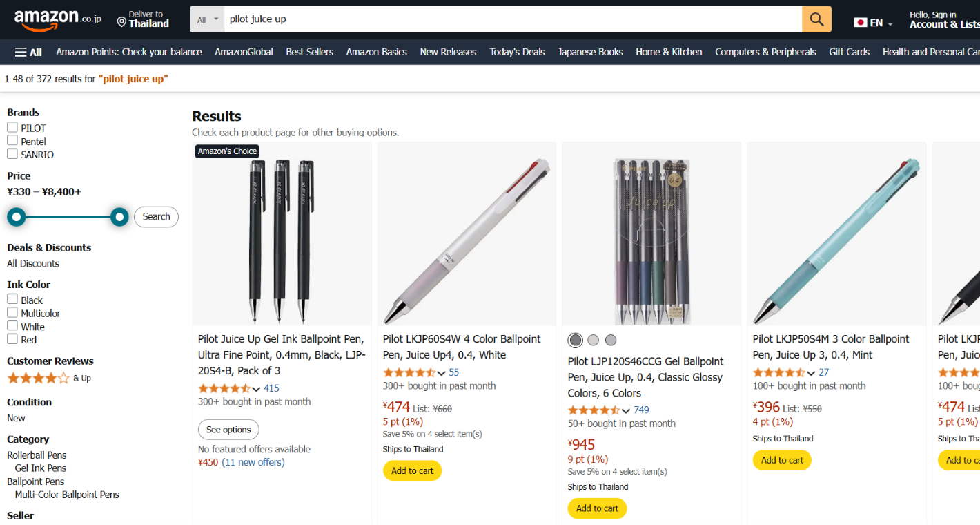Enable the Black ink color filter
980x525 pixels.
(12, 299)
